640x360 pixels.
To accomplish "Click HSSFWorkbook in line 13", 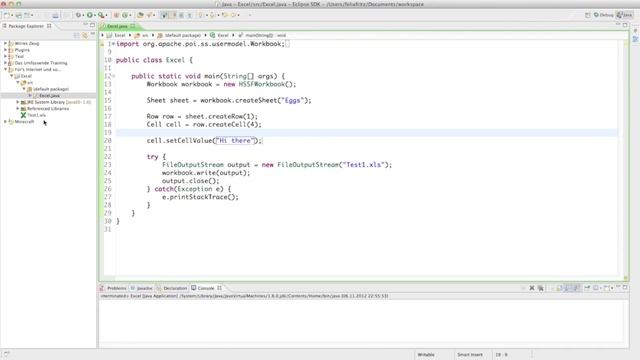I will tap(262, 84).
